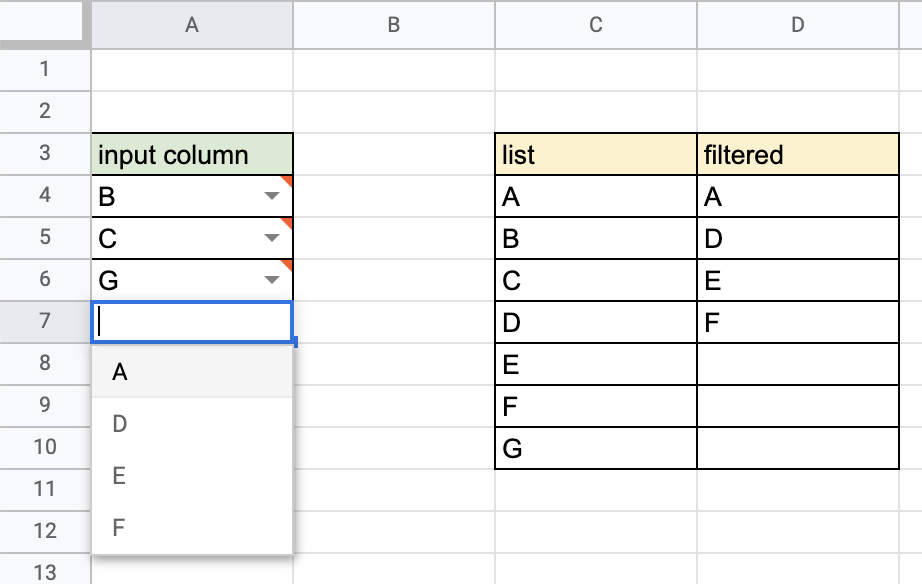Screen dimensions: 922x584
Task: Open the dropdown arrow in cell A5
Action: (272, 238)
